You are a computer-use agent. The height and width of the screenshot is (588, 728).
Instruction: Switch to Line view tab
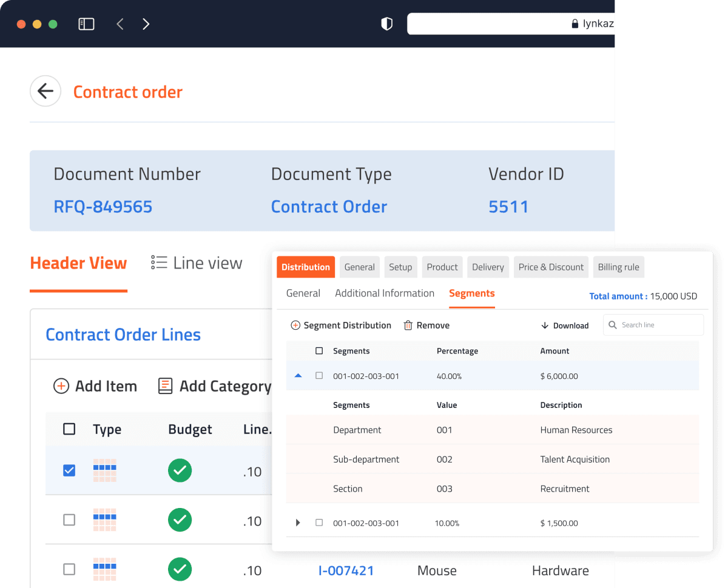[197, 263]
